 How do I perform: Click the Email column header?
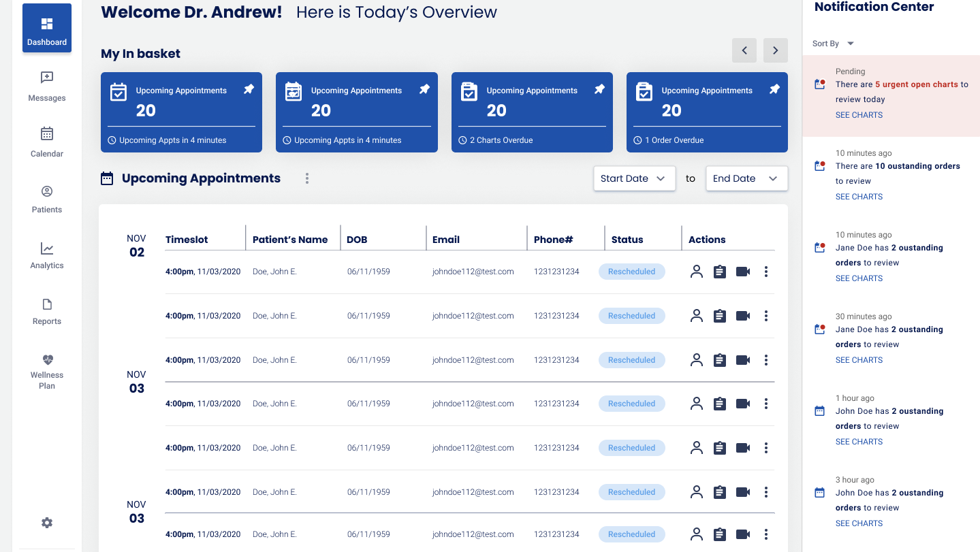tap(446, 240)
